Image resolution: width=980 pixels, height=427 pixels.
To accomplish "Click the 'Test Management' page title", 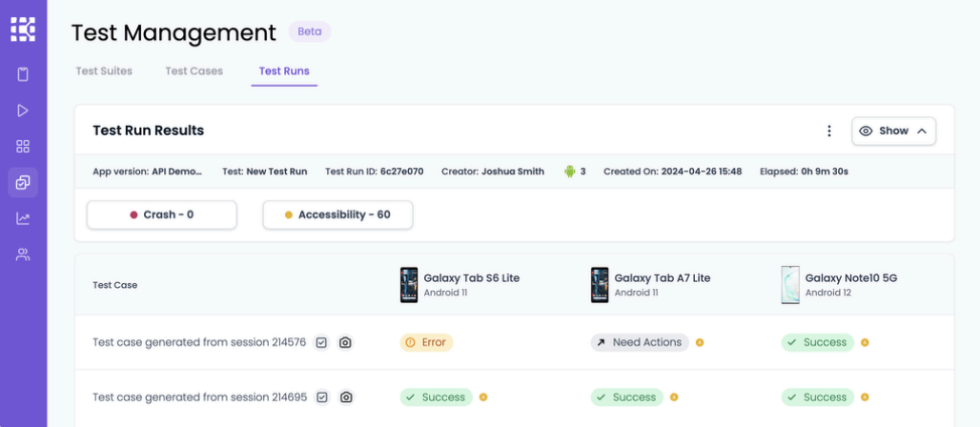I will (x=174, y=33).
